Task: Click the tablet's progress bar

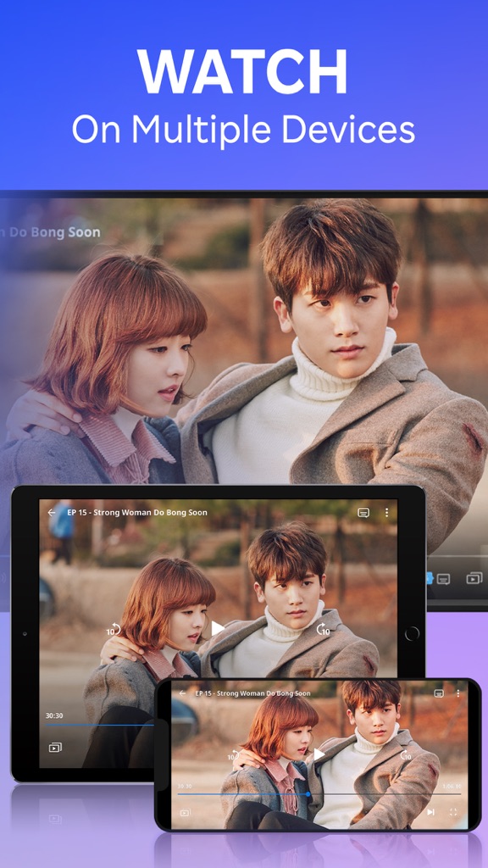Action: coord(100,724)
